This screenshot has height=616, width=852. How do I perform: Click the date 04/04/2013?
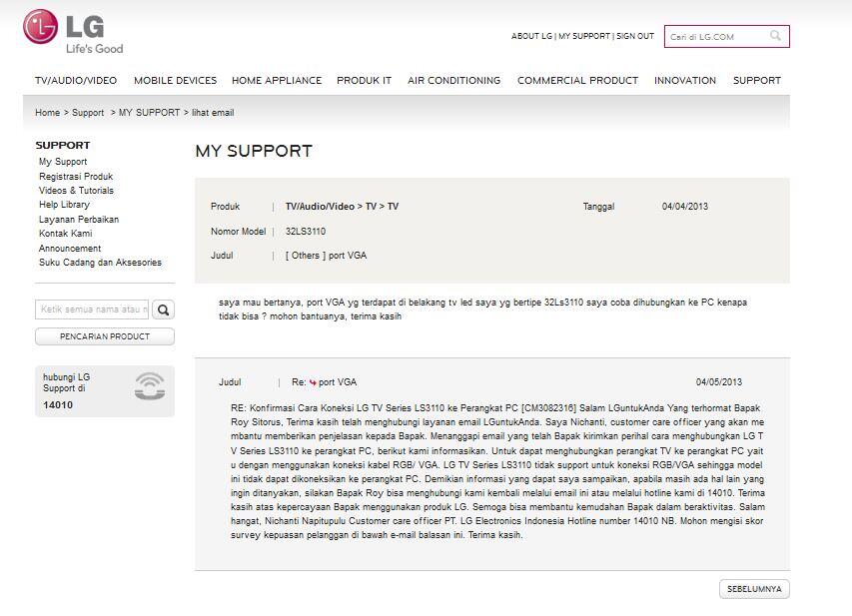[x=684, y=207]
